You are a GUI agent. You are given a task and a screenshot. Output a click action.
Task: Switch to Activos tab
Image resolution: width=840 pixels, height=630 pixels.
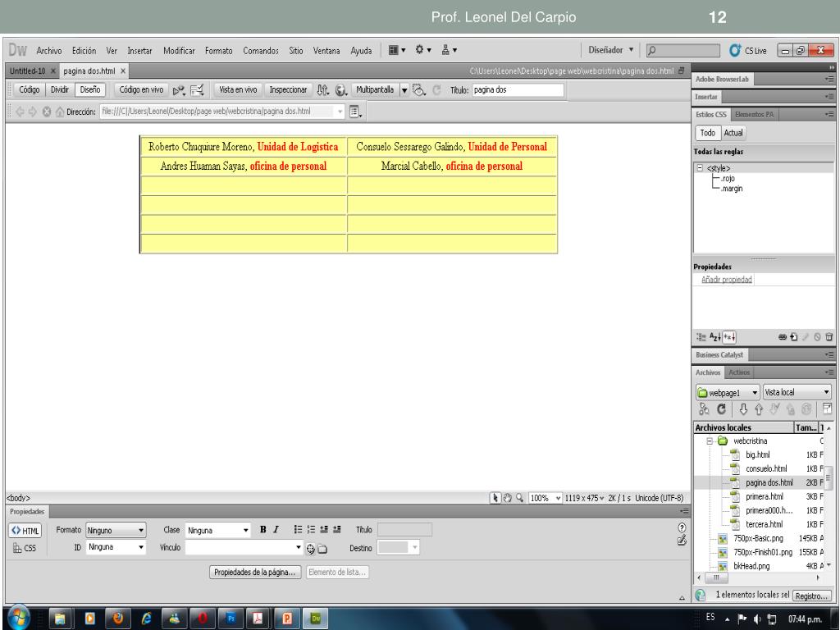(x=739, y=372)
